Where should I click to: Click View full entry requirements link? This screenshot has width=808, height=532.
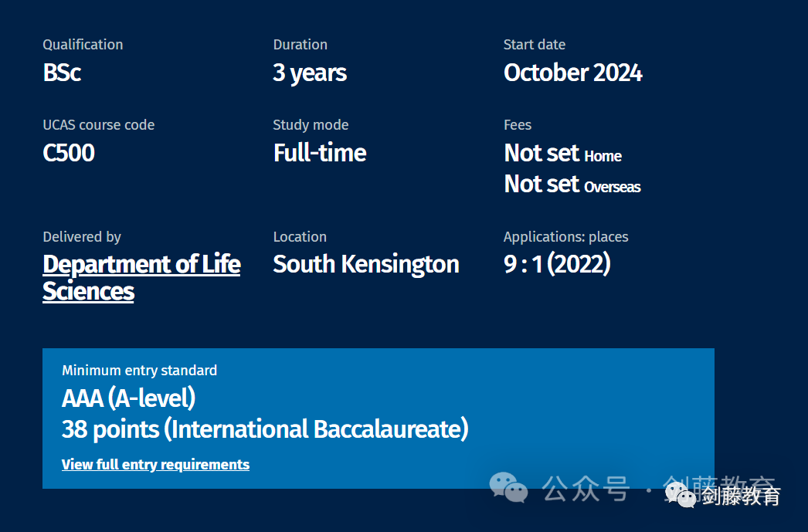coord(155,465)
